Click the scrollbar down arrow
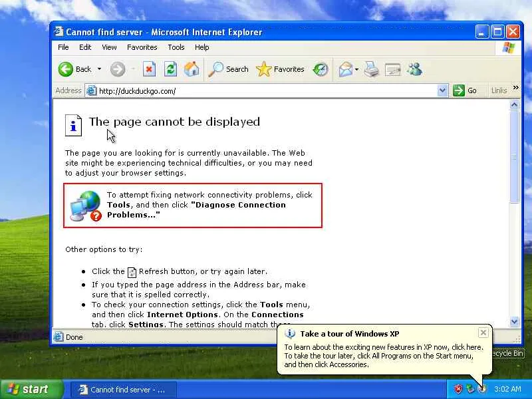532x399 pixels. coord(514,321)
